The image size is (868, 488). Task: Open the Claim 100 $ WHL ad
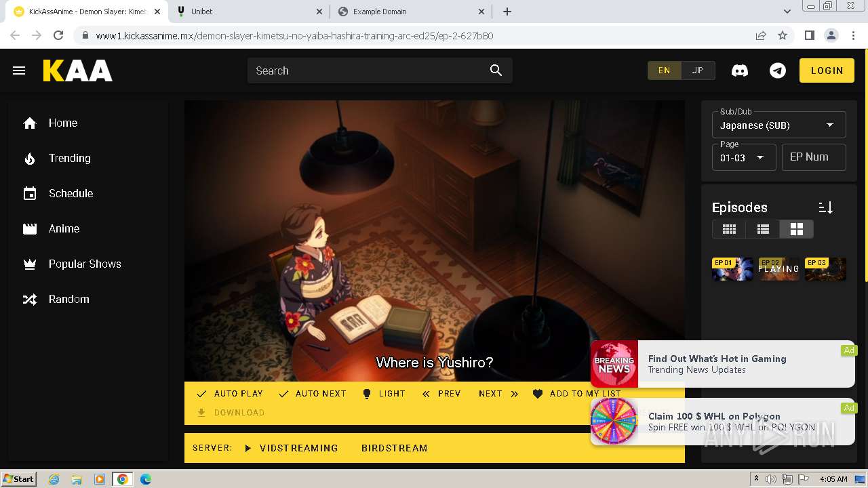pyautogui.click(x=723, y=422)
